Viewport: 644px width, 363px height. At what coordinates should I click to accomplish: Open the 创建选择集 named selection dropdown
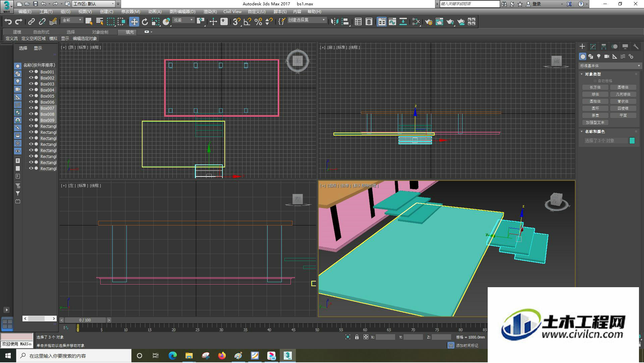(307, 20)
